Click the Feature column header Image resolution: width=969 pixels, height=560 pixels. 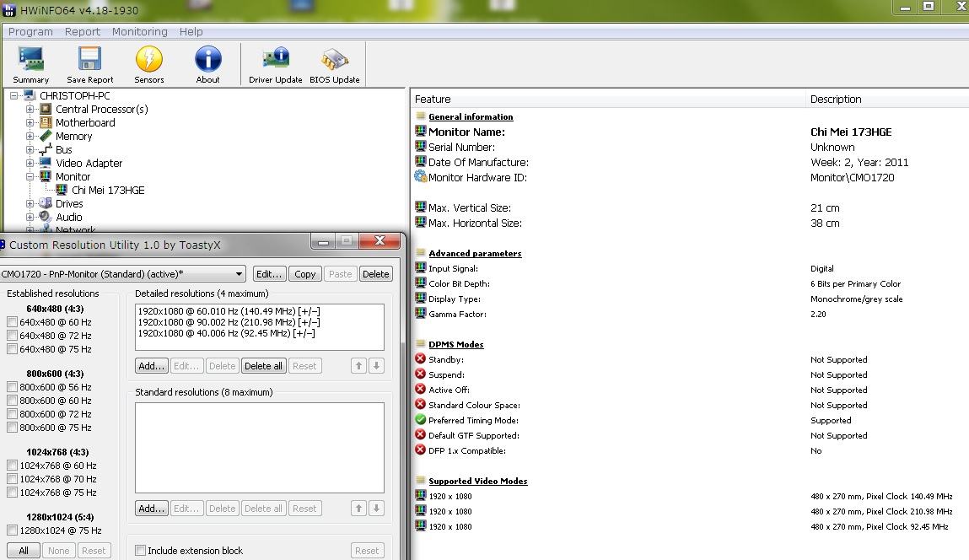click(607, 99)
